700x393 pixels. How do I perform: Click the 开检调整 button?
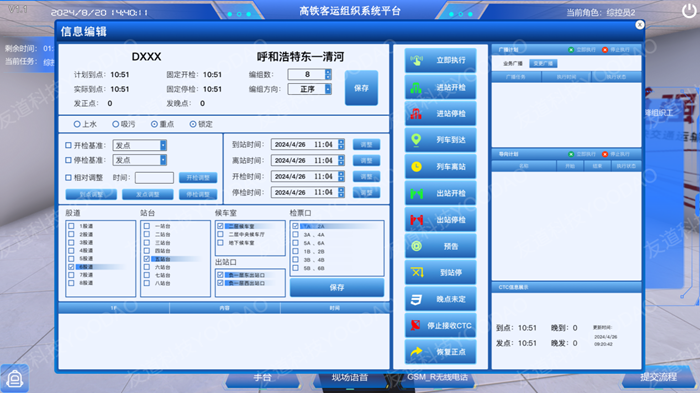pyautogui.click(x=198, y=178)
